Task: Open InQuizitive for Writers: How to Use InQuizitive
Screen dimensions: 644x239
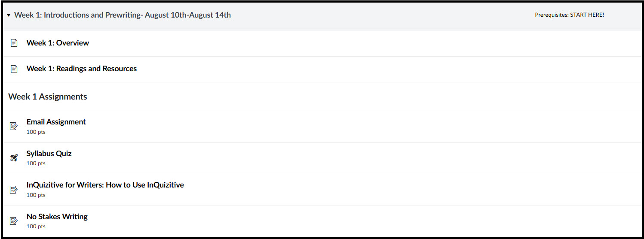Action: click(x=105, y=185)
